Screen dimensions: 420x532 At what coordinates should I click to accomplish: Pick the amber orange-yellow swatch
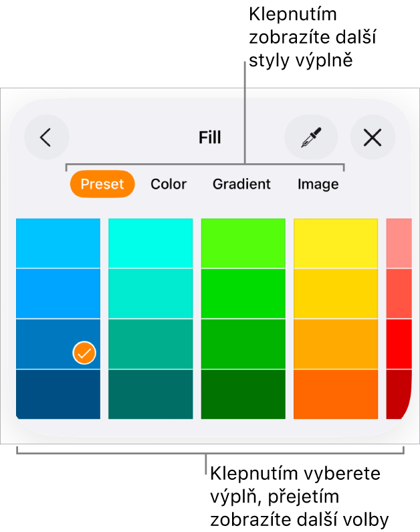pyautogui.click(x=336, y=344)
